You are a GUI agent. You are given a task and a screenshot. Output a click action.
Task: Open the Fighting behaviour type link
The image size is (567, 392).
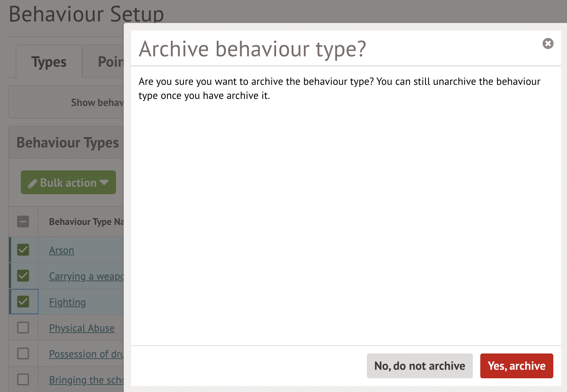67,302
